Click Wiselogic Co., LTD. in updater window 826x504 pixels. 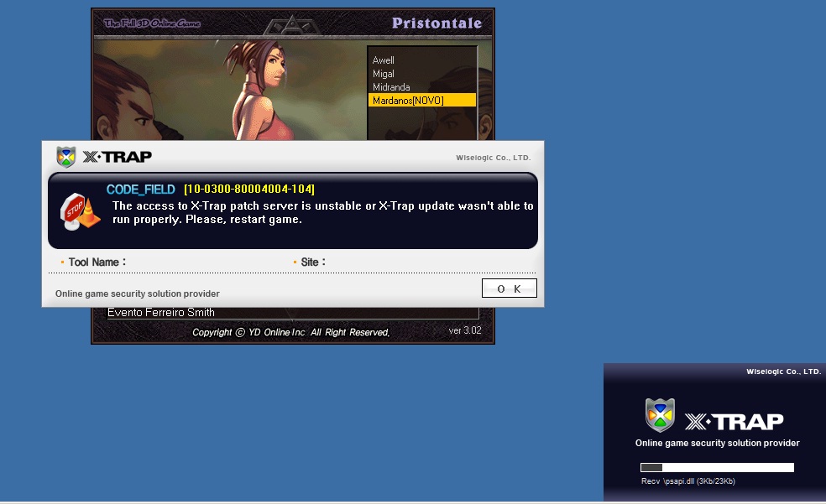[x=783, y=372]
